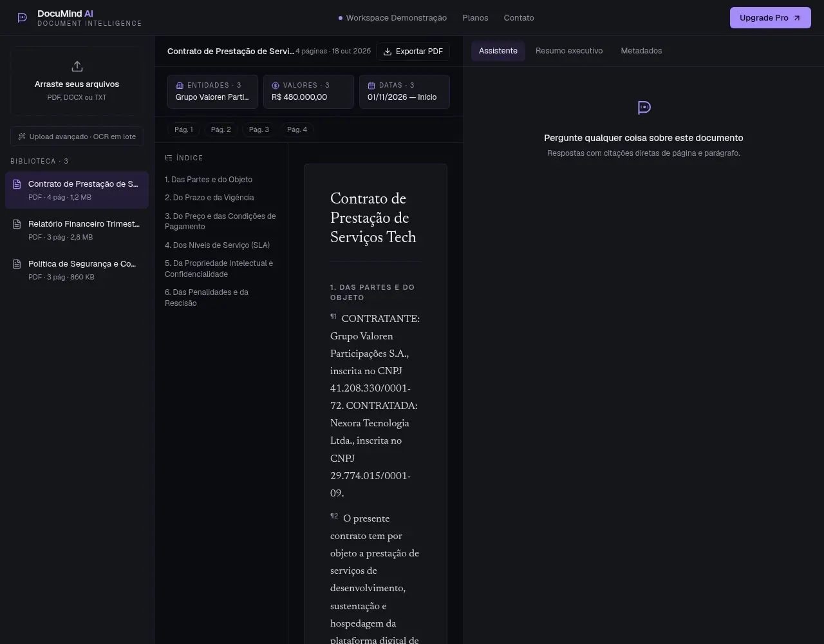Image resolution: width=824 pixels, height=644 pixels.
Task: Click the ¶1 paragraph marker in the document
Action: point(333,316)
